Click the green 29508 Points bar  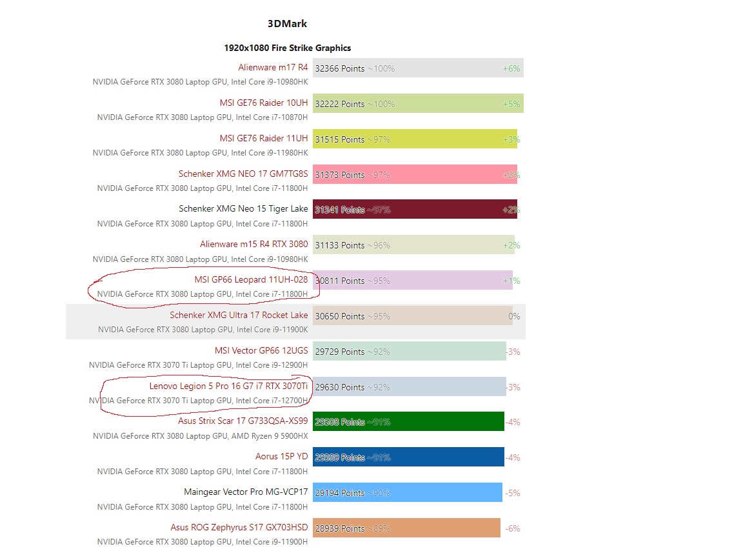point(408,422)
